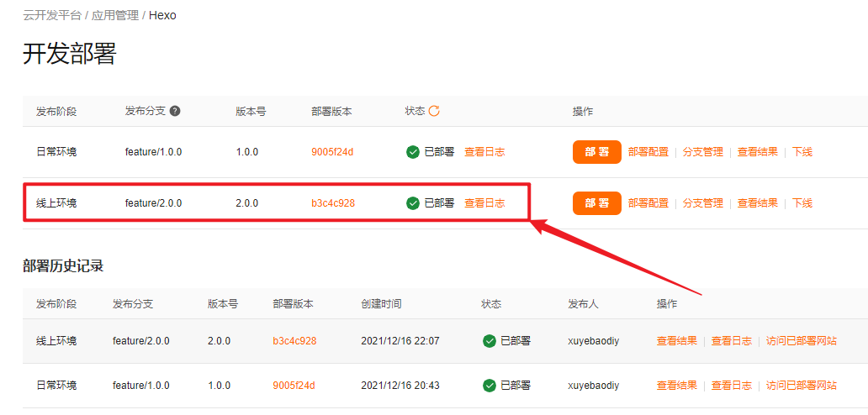The height and width of the screenshot is (415, 868).
Task: View 查看日志 for 日常环境 deployment
Action: (x=484, y=152)
